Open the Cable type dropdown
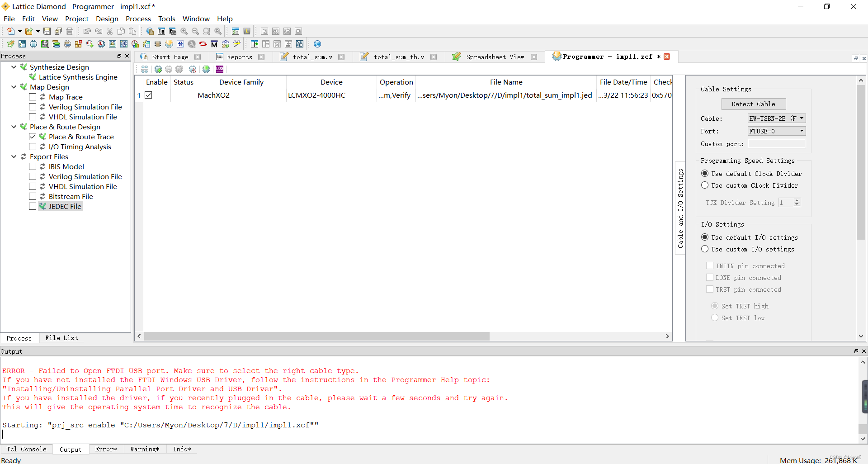Viewport: 868px width, 464px height. point(777,118)
